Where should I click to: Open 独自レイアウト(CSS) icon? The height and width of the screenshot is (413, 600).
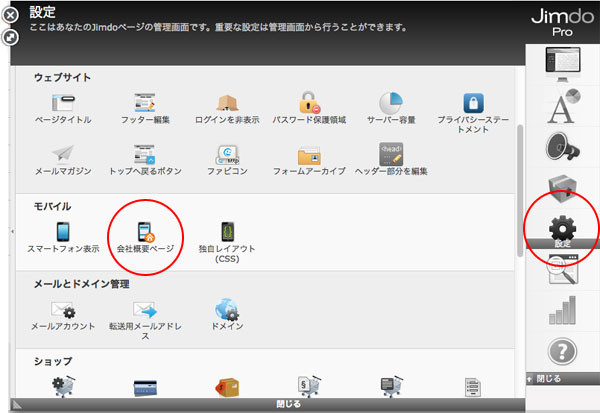tap(227, 232)
